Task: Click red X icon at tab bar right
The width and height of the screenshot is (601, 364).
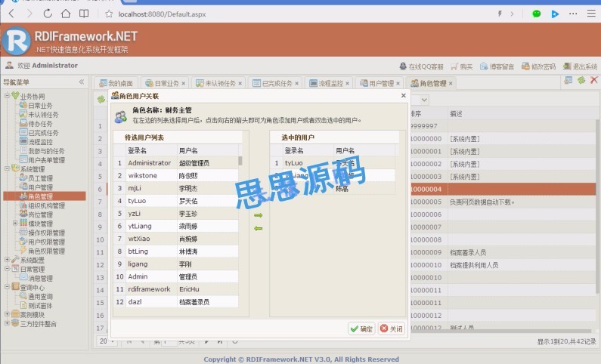Action: (x=593, y=79)
